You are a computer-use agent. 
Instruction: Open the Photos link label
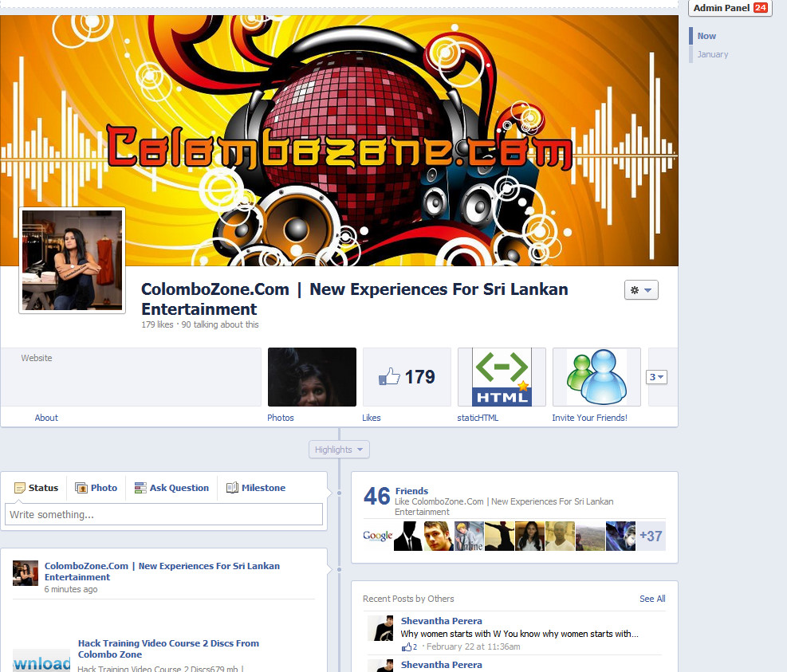pyautogui.click(x=280, y=418)
